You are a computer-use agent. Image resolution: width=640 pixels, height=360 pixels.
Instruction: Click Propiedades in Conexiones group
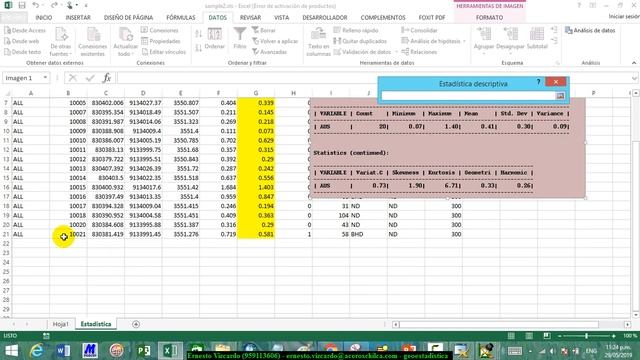click(x=160, y=41)
